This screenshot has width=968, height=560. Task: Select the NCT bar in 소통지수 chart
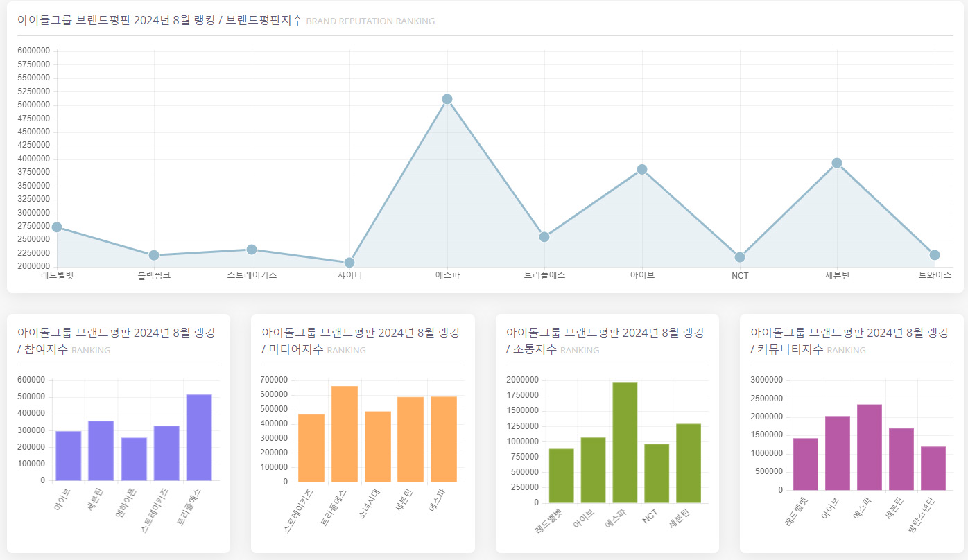[x=657, y=474]
